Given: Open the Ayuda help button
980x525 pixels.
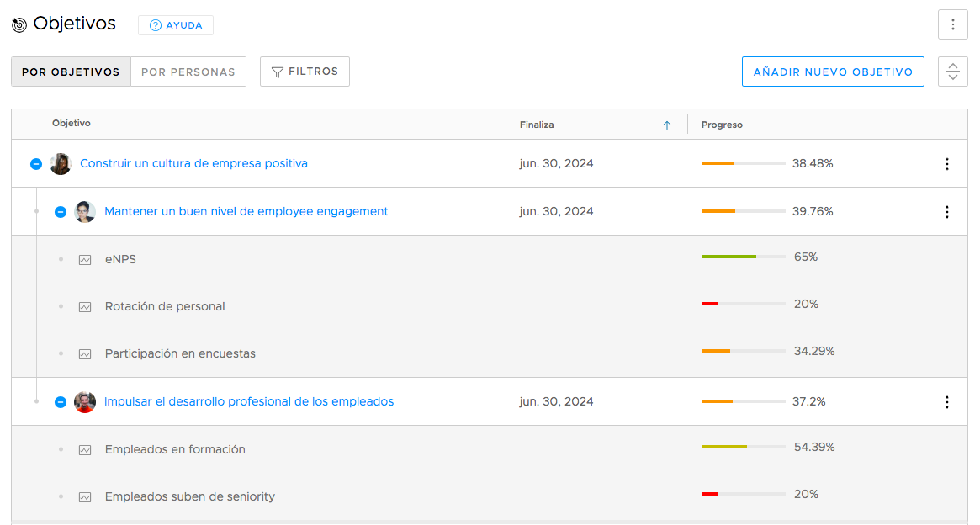Looking at the screenshot, I should point(176,25).
